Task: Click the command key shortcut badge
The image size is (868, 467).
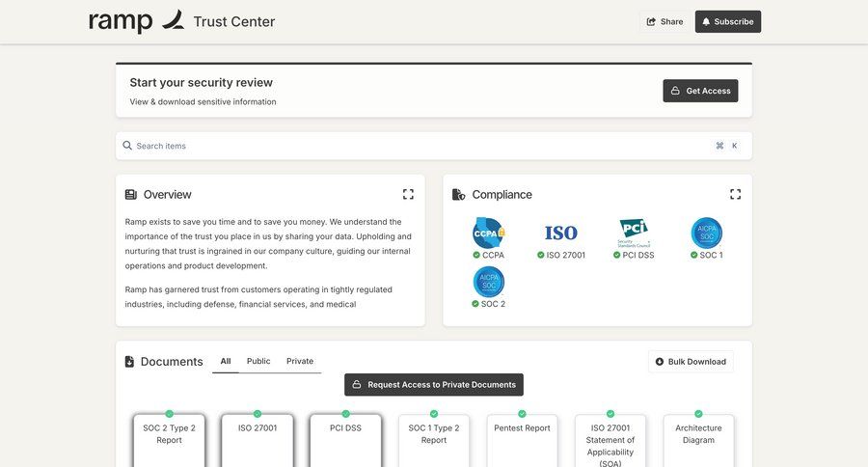Action: [719, 146]
